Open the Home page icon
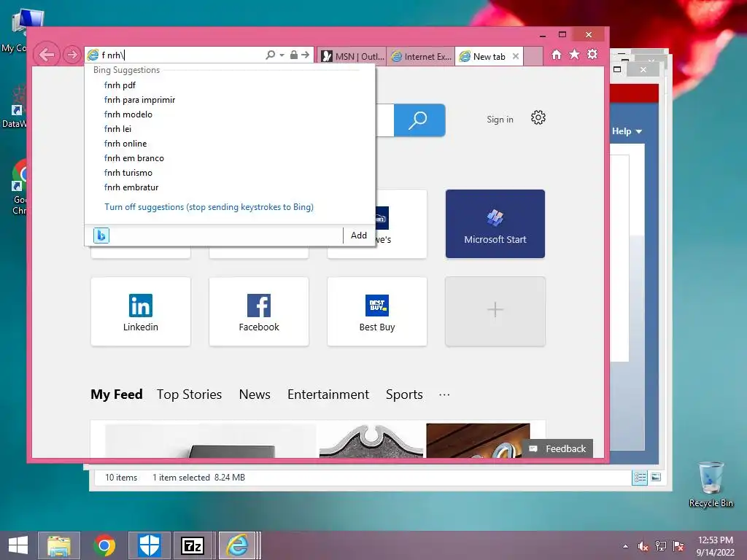747x560 pixels. 557,55
